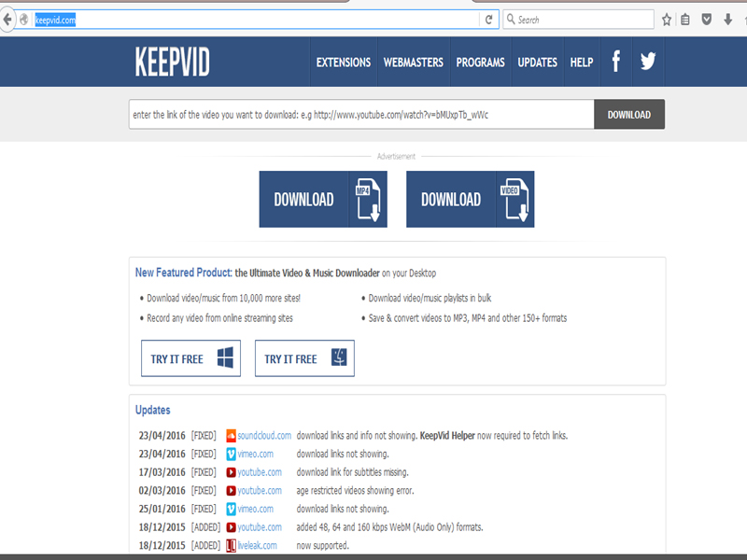
Task: Open the Help menu item
Action: (x=582, y=63)
